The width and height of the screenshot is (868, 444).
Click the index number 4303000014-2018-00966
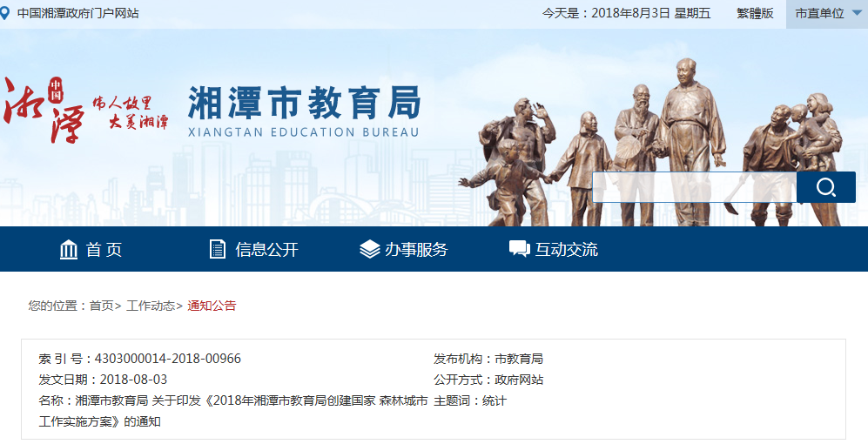[168, 359]
